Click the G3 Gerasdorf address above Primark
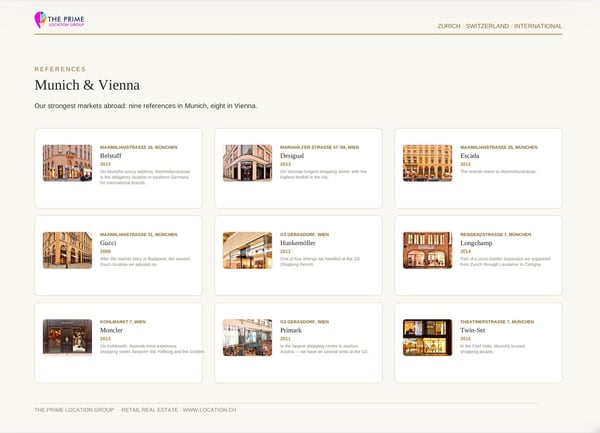The width and height of the screenshot is (600, 433). point(304,322)
